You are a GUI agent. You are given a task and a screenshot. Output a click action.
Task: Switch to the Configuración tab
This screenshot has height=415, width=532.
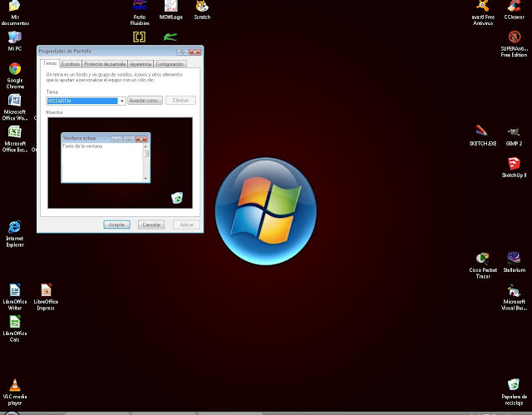(x=170, y=64)
